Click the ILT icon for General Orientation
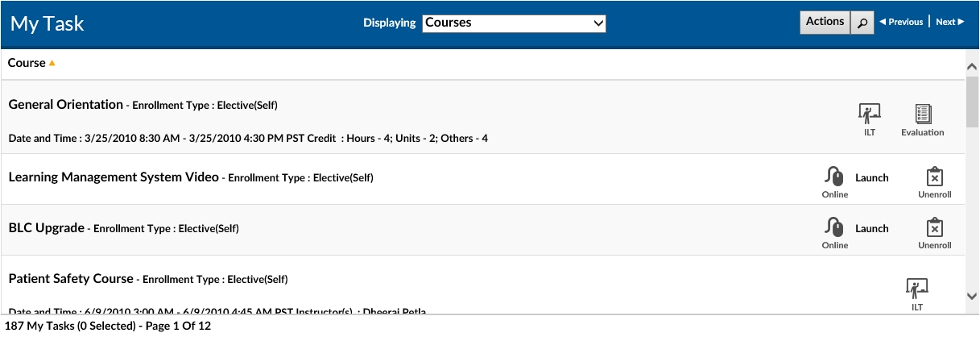Image resolution: width=980 pixels, height=337 pixels. [869, 114]
